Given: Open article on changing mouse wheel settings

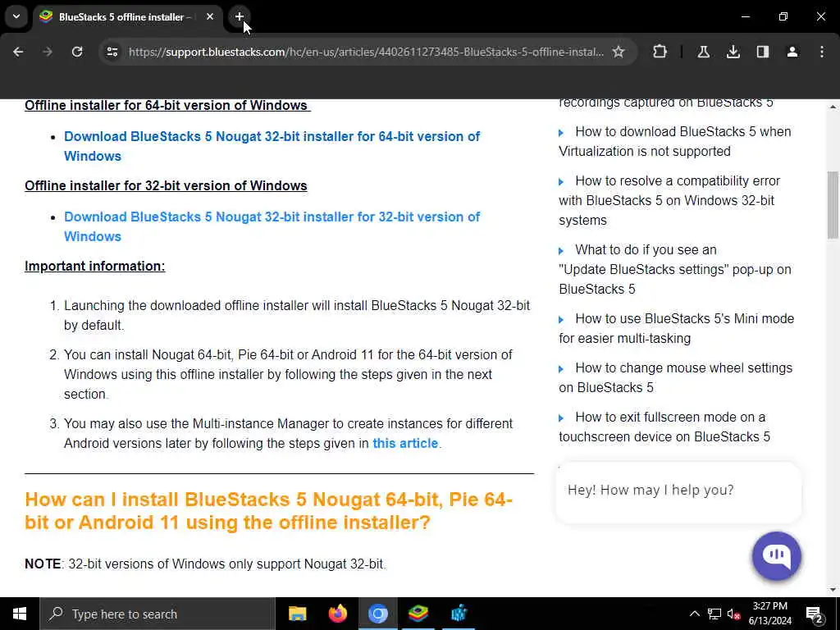Looking at the screenshot, I should [x=675, y=377].
